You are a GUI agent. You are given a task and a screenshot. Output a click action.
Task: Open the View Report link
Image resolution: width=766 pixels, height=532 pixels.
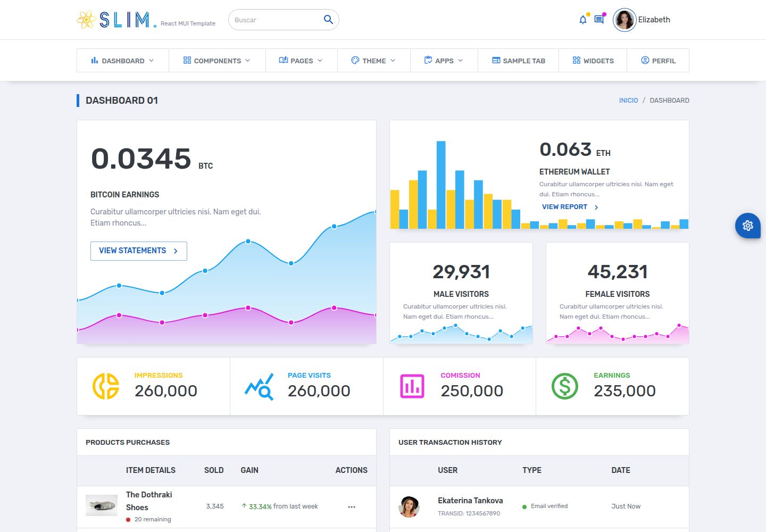point(570,207)
